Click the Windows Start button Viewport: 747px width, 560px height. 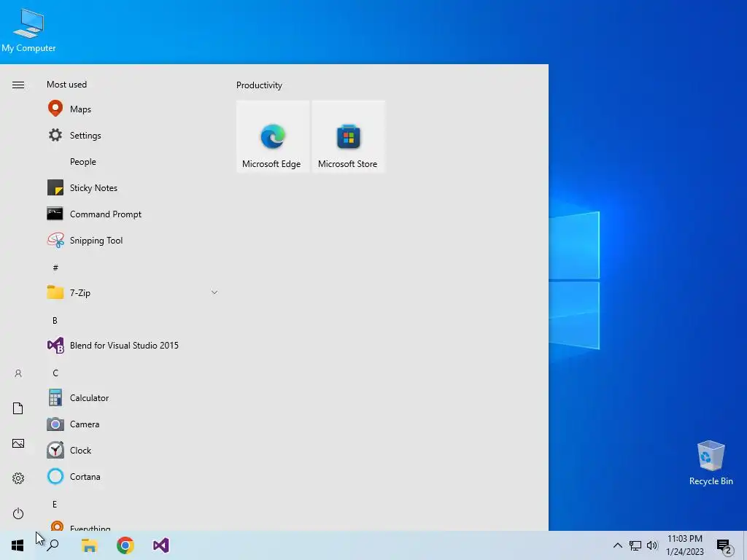tap(18, 545)
